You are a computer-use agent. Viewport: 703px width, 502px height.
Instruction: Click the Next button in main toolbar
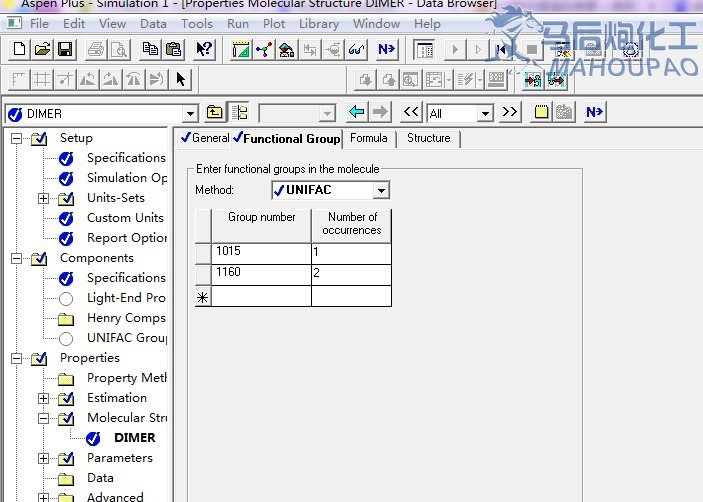(x=386, y=49)
